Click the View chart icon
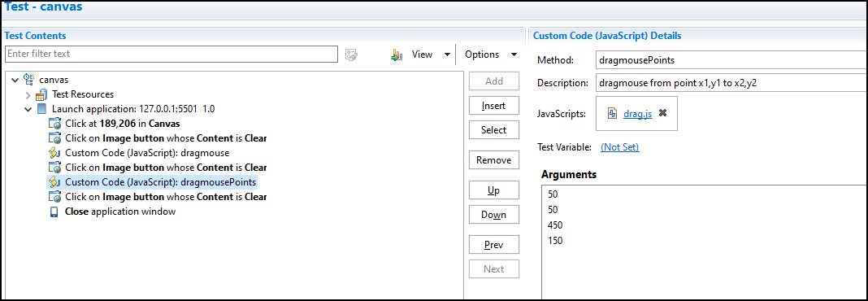Image resolution: width=868 pixels, height=301 pixels. pos(397,55)
